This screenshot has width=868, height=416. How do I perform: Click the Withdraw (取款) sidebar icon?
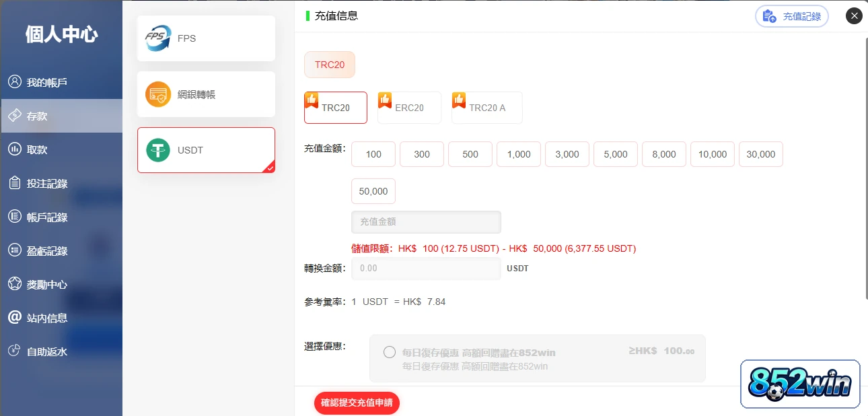pos(14,149)
